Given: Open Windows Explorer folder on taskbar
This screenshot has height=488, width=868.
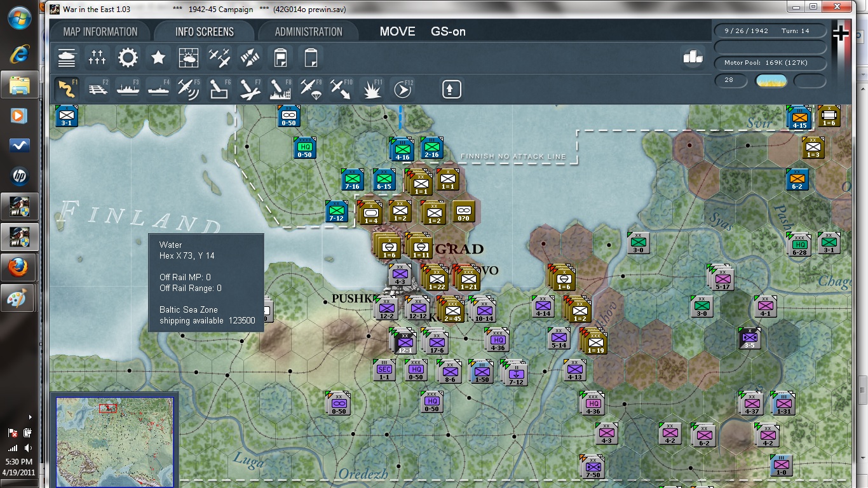Looking at the screenshot, I should (19, 85).
